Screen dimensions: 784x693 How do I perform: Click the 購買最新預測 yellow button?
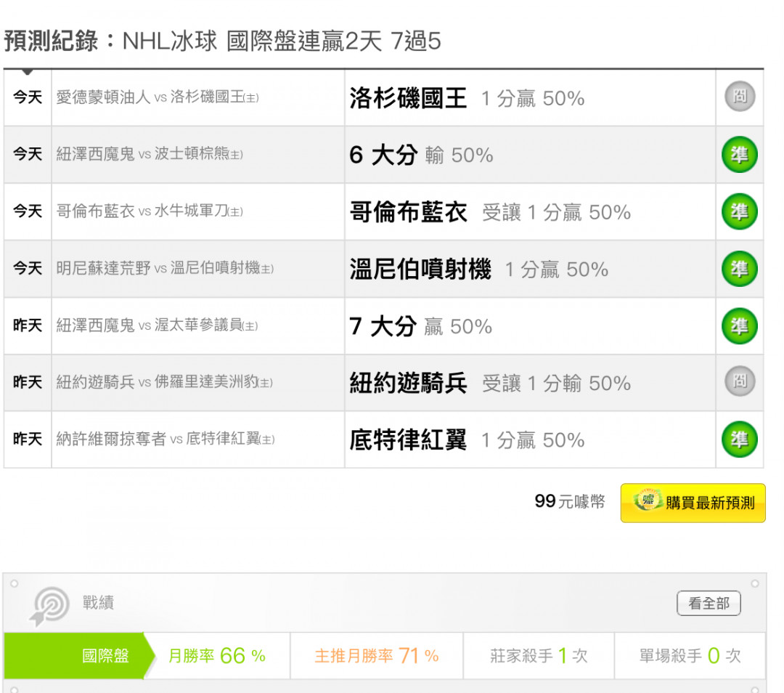click(x=693, y=503)
